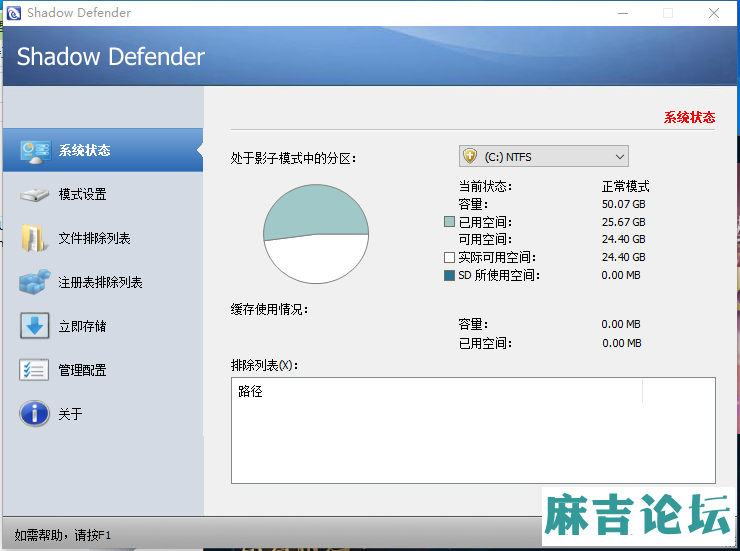Click the 正常模式 status value

pos(625,186)
